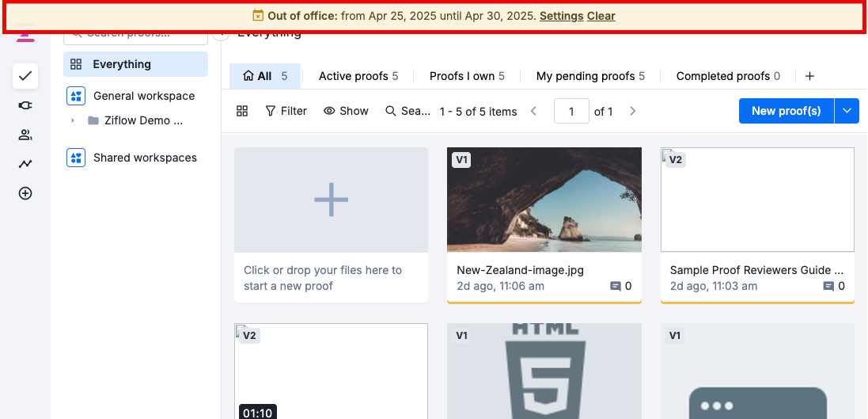The image size is (868, 419).
Task: Open the Proofs checkmark icon in left rail
Action: 25,76
